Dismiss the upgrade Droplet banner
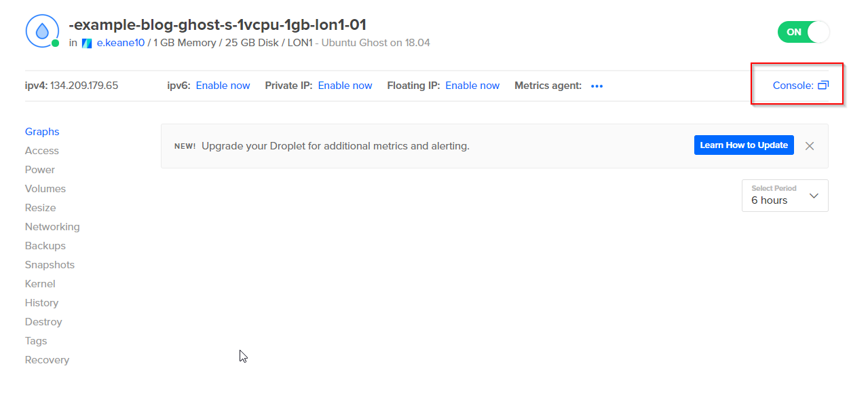The width and height of the screenshot is (868, 415). click(x=809, y=145)
